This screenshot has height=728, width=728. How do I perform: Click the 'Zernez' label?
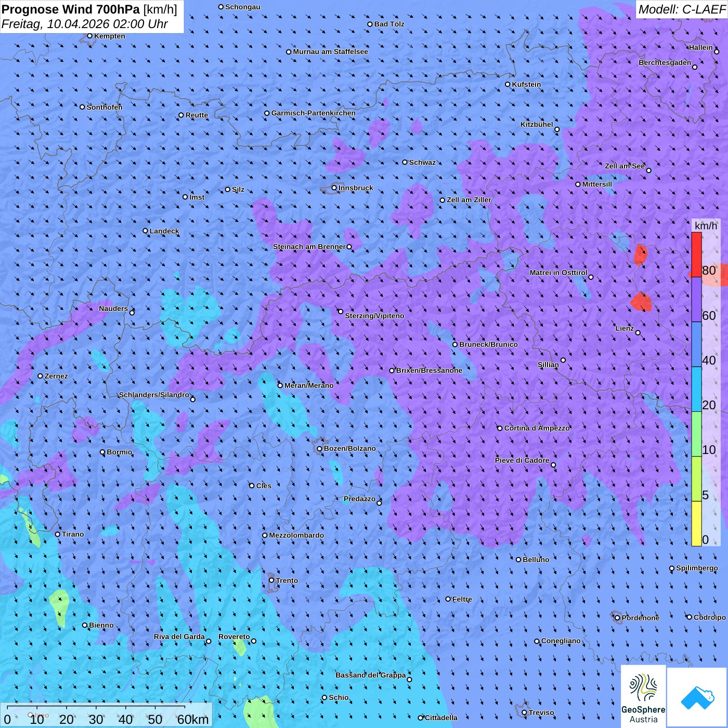56,376
